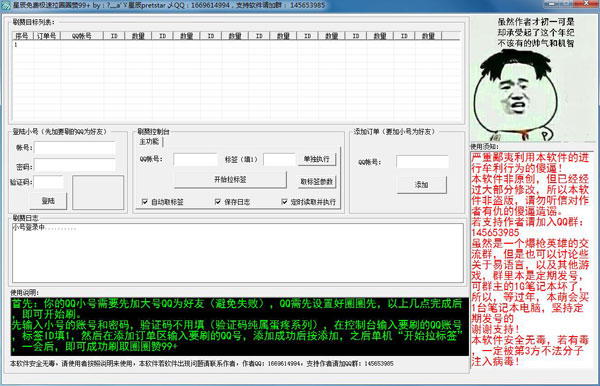Start with the 开始拉标签 button
This screenshot has height=386, width=600.
click(230, 179)
